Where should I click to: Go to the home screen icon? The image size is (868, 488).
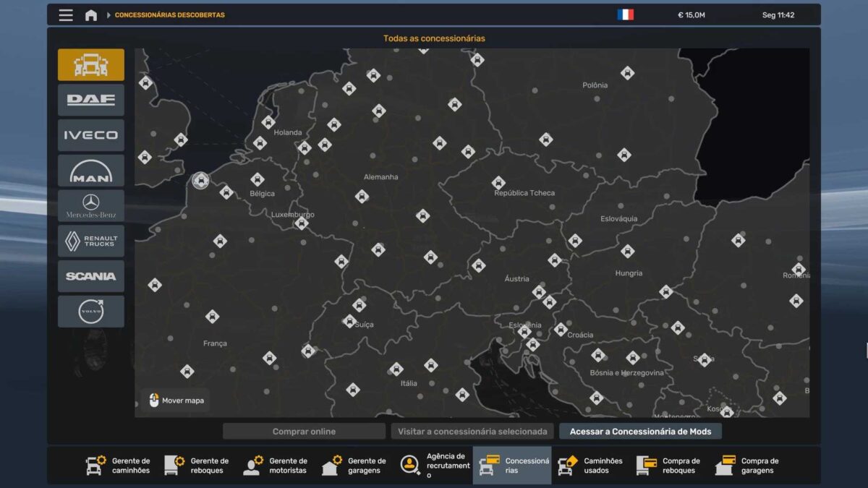click(91, 15)
